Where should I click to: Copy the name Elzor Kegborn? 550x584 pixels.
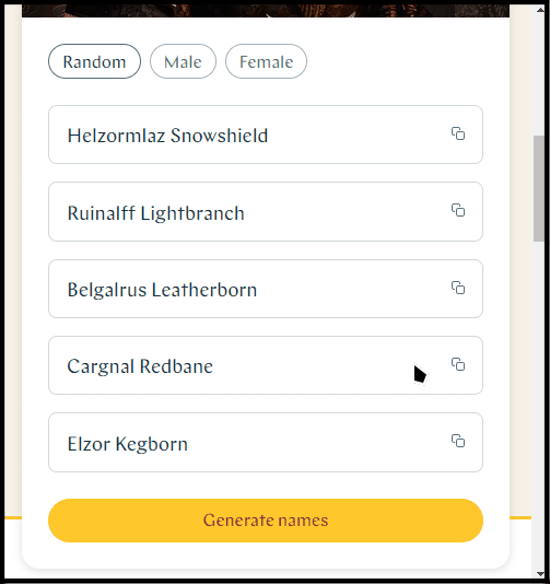(458, 441)
